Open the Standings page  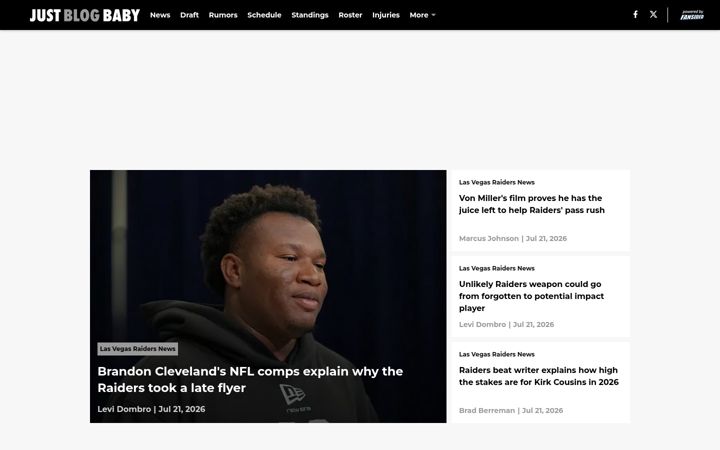click(x=310, y=15)
